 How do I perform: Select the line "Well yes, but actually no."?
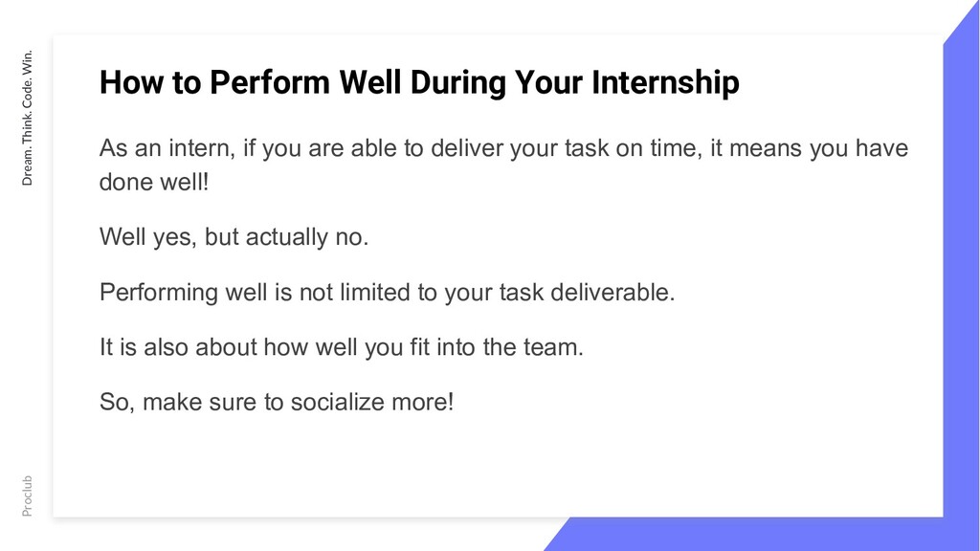click(234, 237)
